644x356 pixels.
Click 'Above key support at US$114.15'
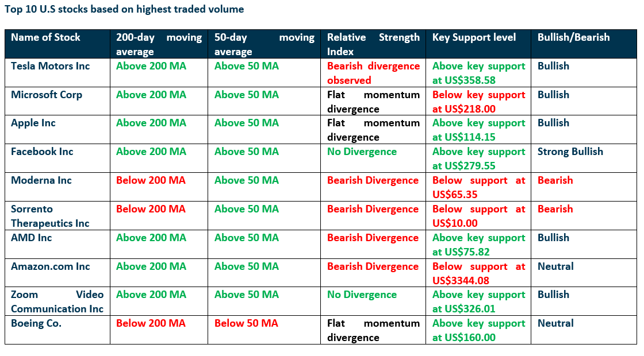tap(478, 130)
